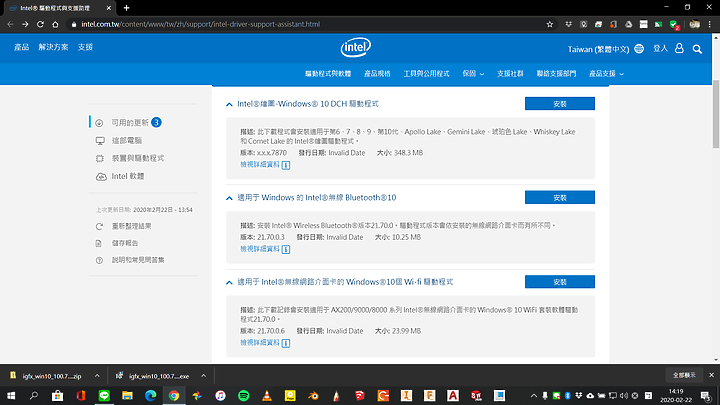Open the 支援 menu in the header
The image size is (720, 405).
85,47
